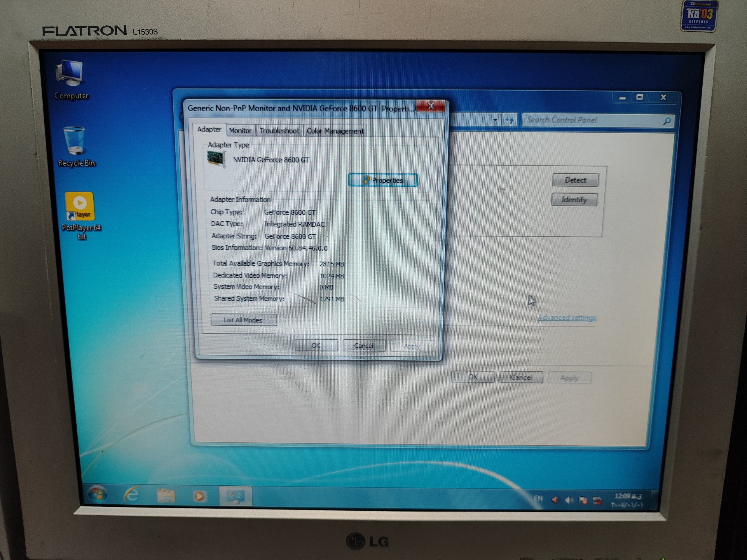Expand Control Panel address bar dropdown

point(495,120)
